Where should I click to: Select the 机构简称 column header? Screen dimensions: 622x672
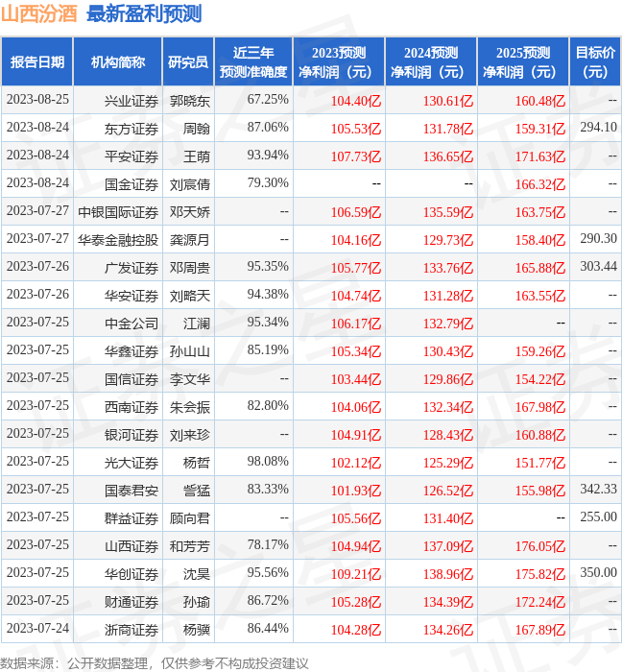pyautogui.click(x=118, y=62)
